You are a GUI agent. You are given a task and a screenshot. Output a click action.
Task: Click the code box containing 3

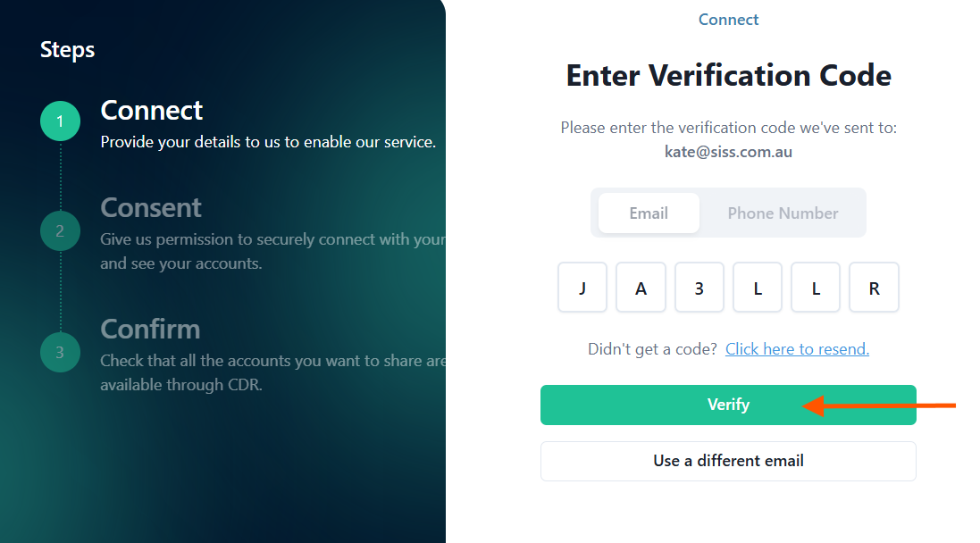coord(699,288)
